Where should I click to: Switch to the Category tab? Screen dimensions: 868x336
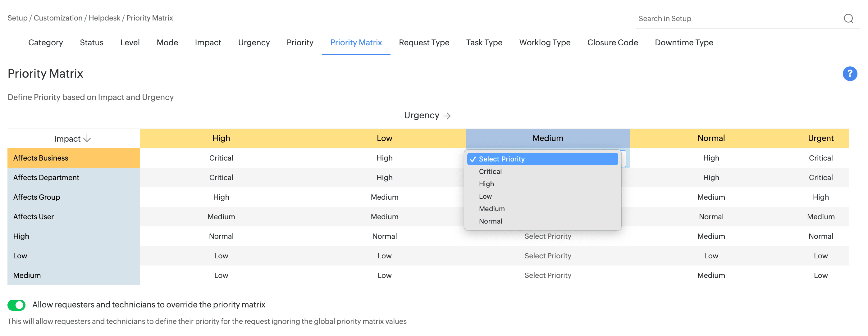45,43
